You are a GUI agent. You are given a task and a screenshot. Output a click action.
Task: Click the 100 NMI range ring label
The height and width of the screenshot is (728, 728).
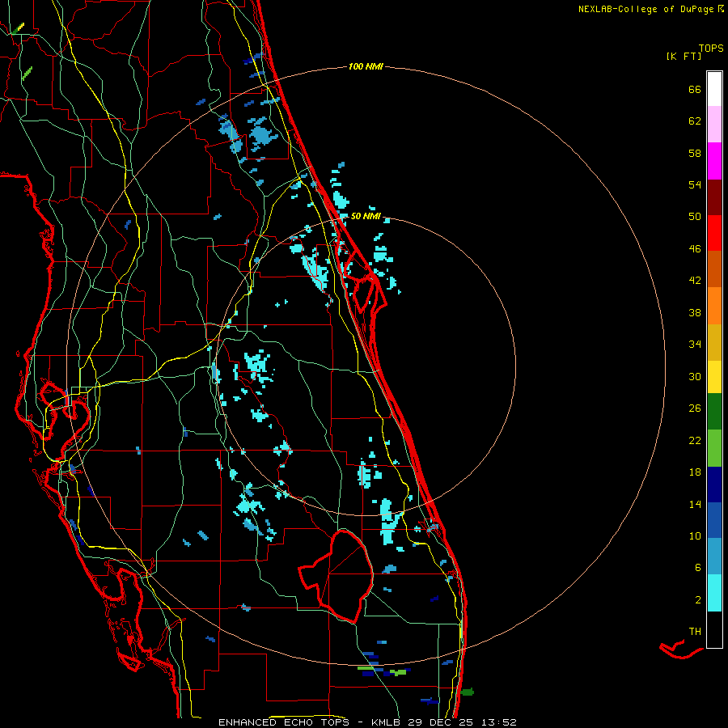(366, 66)
